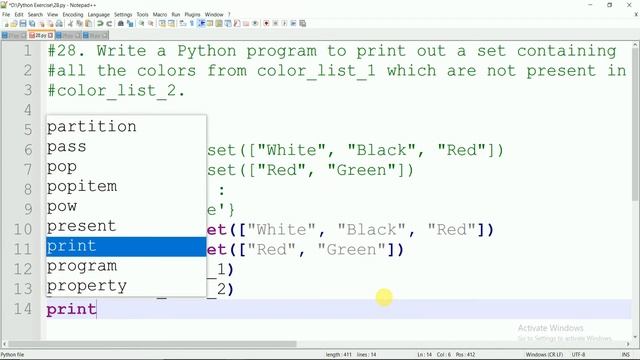The image size is (640, 360).
Task: Open the Search menu
Action: coord(35,14)
